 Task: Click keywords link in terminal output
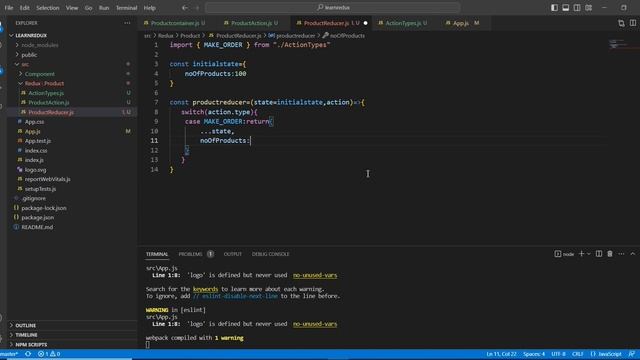(x=205, y=289)
